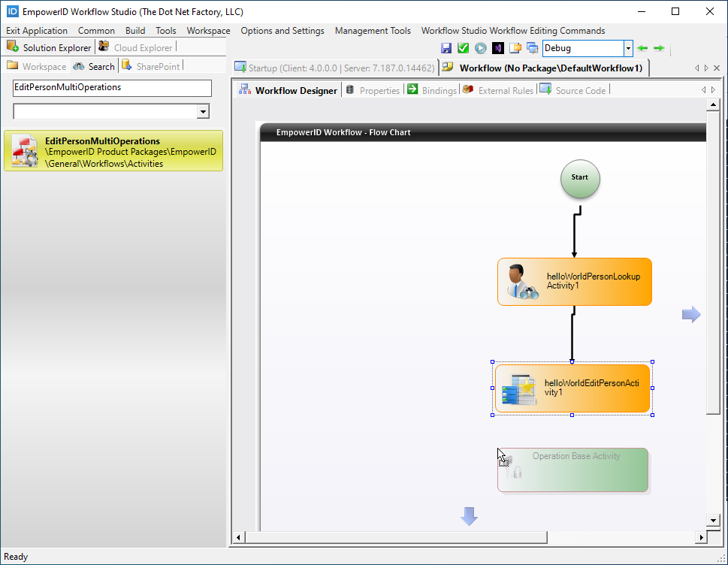Select the helloWorldPersonLookupActivity1 node
The image size is (728, 565).
coord(574,282)
